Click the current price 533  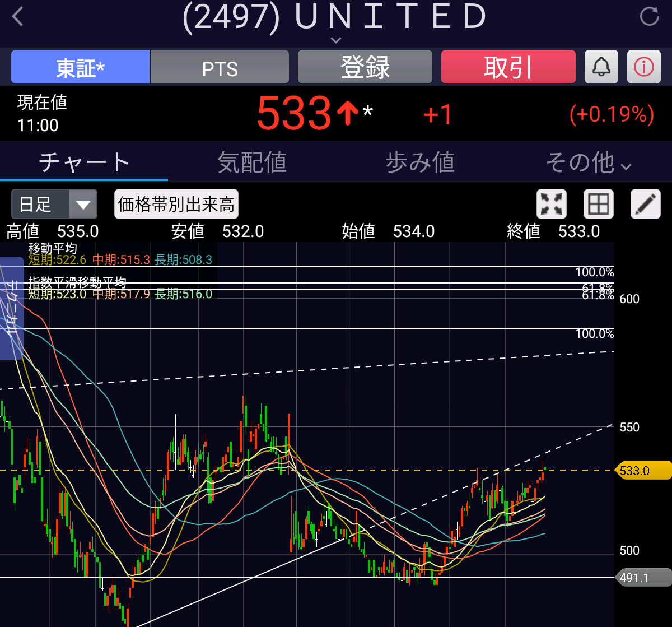click(x=295, y=114)
